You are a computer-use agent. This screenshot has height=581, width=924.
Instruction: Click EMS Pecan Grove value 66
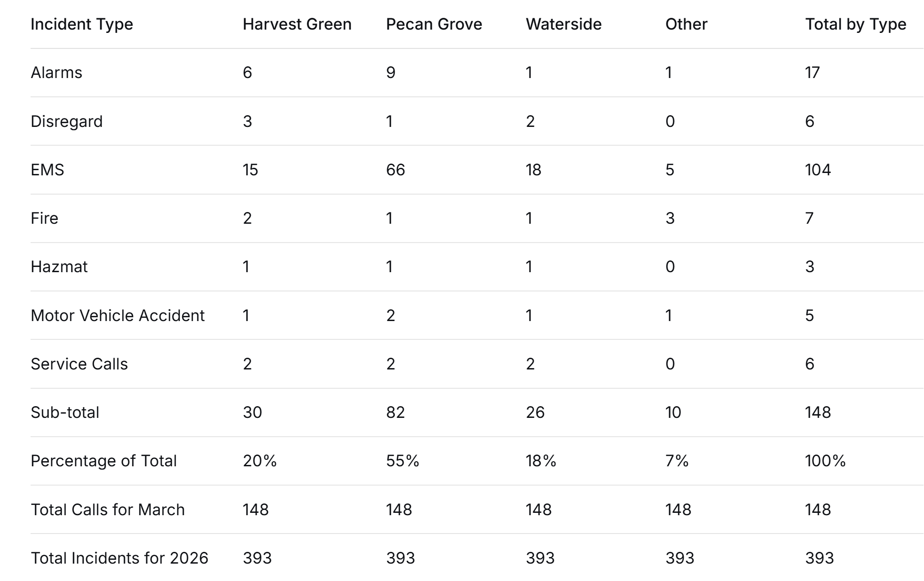click(395, 170)
